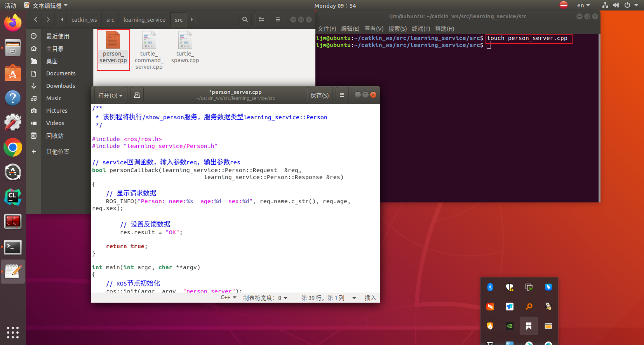Image resolution: width=644 pixels, height=345 pixels.
Task: Open the 制表符宽度 tab width dropdown
Action: (x=265, y=298)
